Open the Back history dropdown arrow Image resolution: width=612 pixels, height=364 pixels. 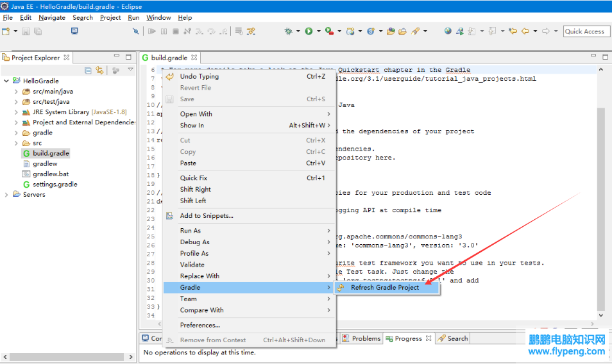click(535, 31)
